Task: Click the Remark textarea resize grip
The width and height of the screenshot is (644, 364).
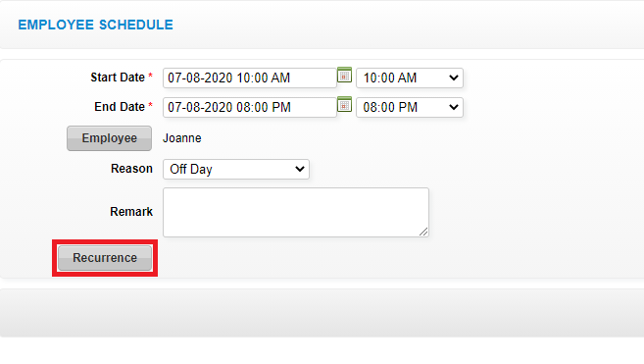Action: tap(423, 232)
